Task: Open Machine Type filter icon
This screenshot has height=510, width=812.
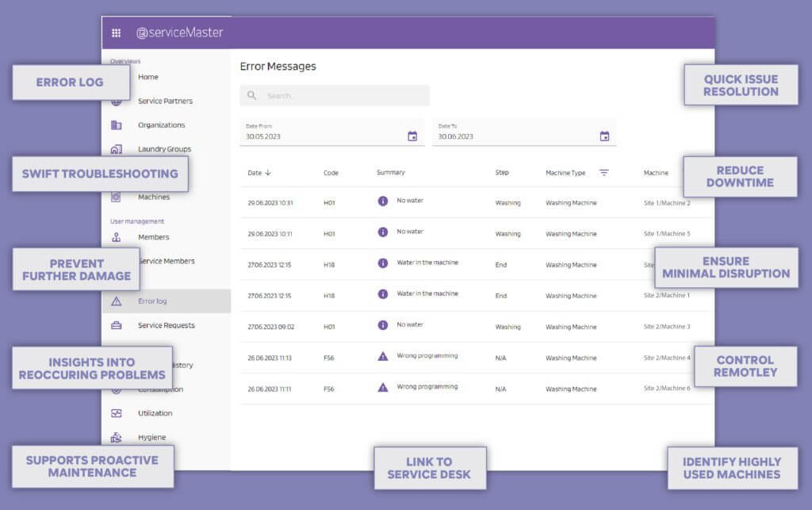Action: point(603,172)
